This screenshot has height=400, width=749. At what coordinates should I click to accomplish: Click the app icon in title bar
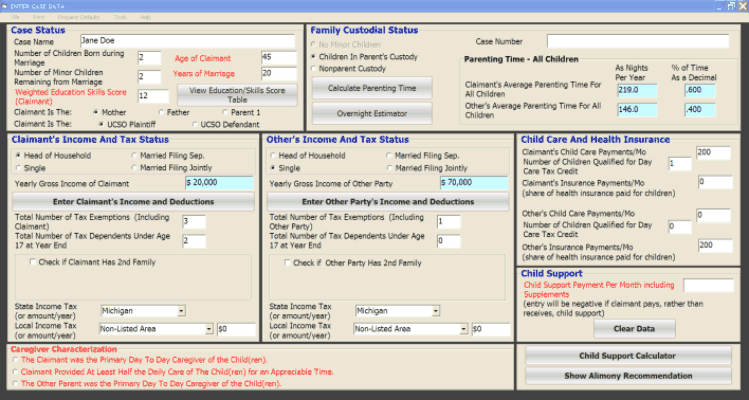coord(6,6)
